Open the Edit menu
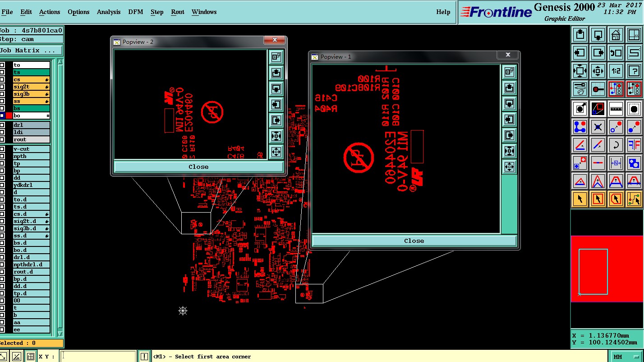Viewport: 644px width, 362px height. click(x=26, y=12)
